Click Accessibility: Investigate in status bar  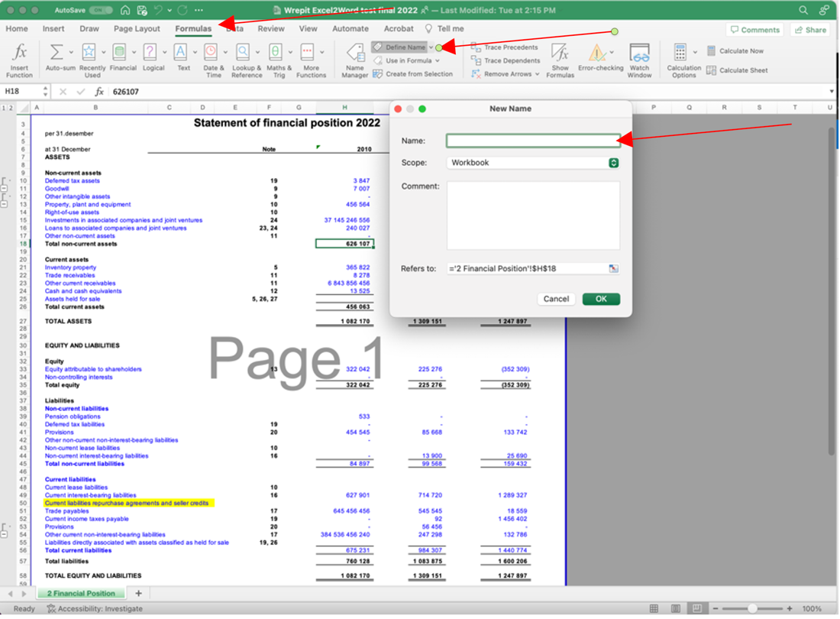point(95,609)
